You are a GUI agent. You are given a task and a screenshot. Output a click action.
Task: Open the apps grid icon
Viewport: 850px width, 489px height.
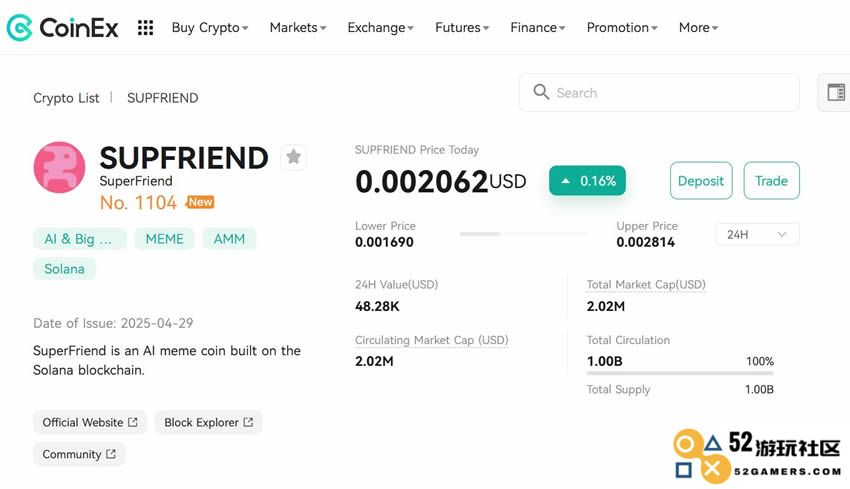[145, 28]
